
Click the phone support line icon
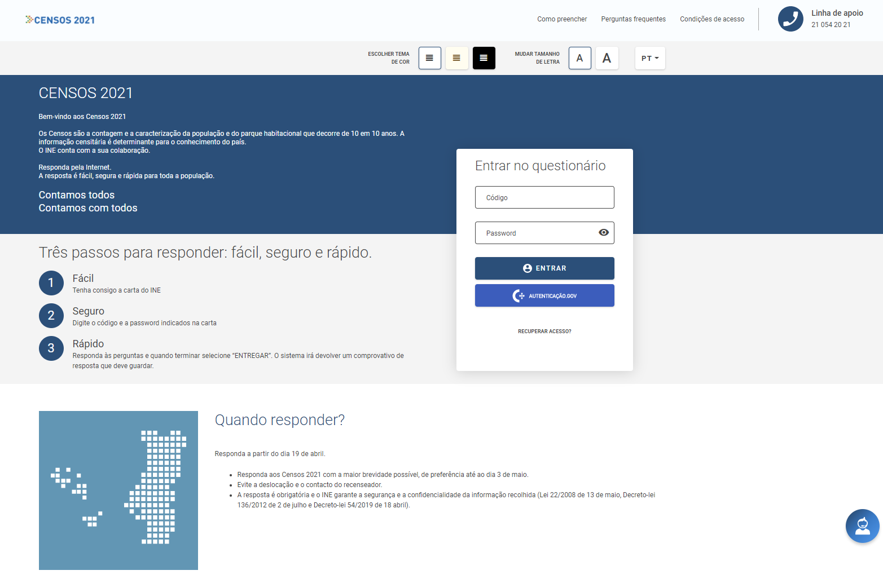tap(790, 19)
